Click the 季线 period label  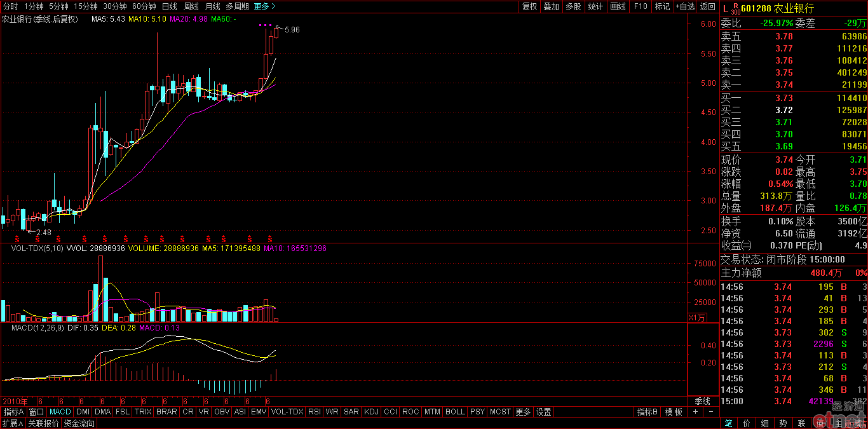pyautogui.click(x=702, y=401)
